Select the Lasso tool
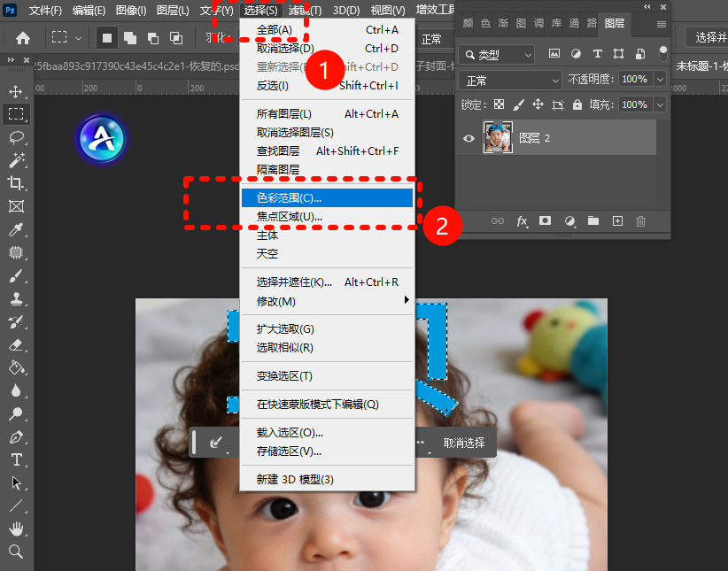The width and height of the screenshot is (728, 571). point(16,137)
